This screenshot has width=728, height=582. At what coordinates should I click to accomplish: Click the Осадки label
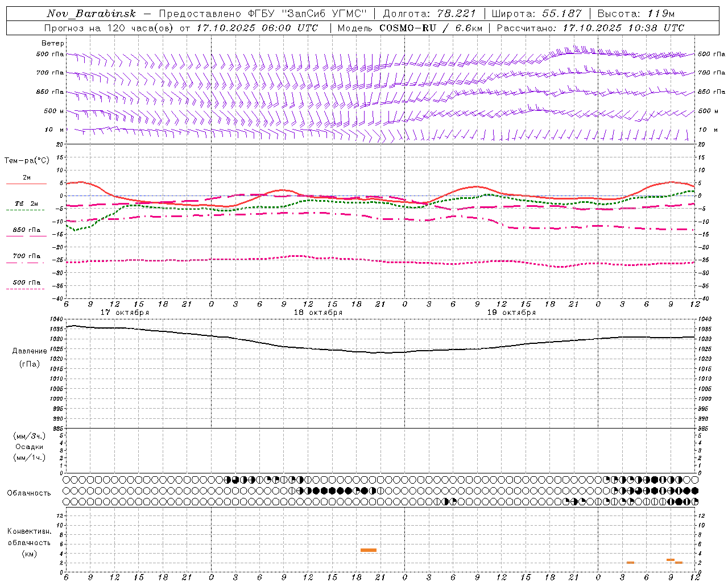(x=29, y=447)
